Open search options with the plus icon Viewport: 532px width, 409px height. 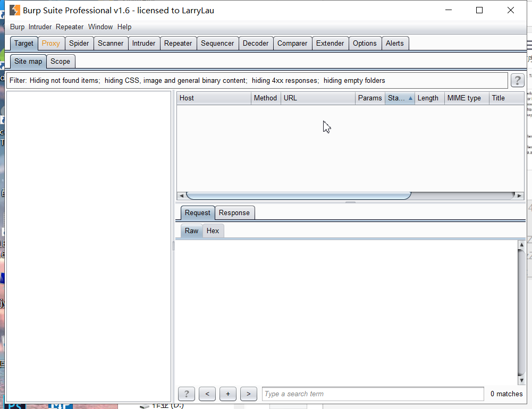227,394
